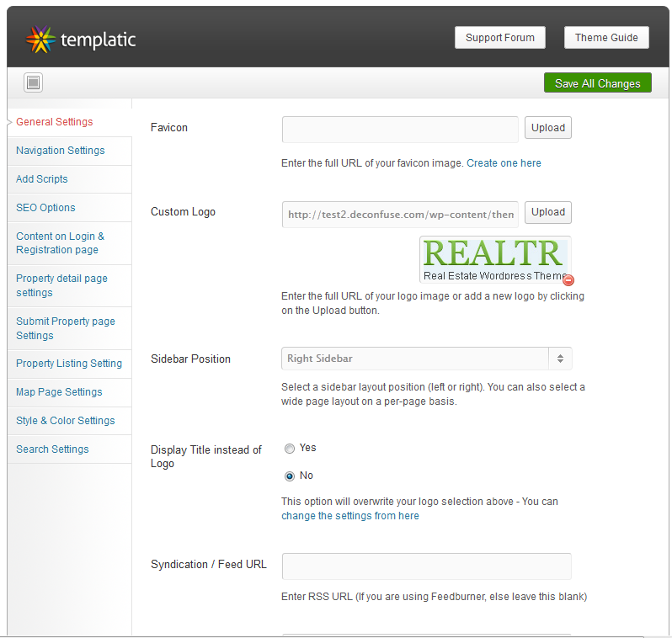Image resolution: width=672 pixels, height=638 pixels.
Task: Select No for Display Title instead of Logo
Action: coord(290,476)
